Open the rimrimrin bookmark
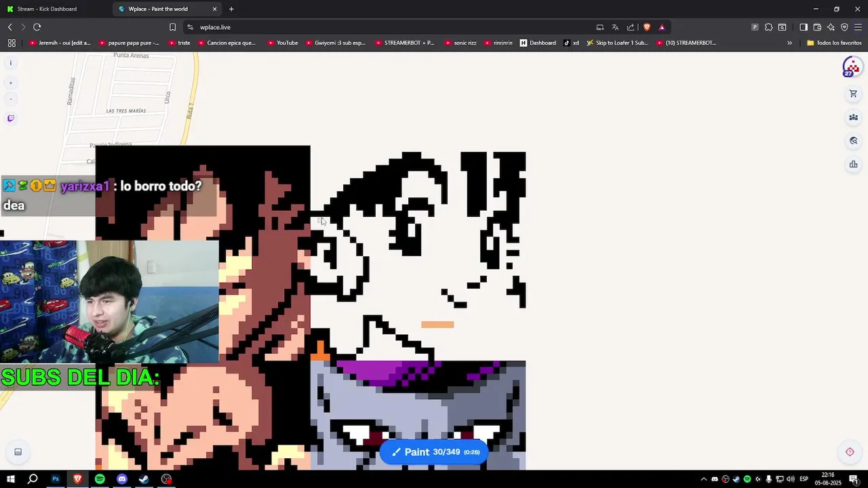This screenshot has width=868, height=488. (498, 43)
